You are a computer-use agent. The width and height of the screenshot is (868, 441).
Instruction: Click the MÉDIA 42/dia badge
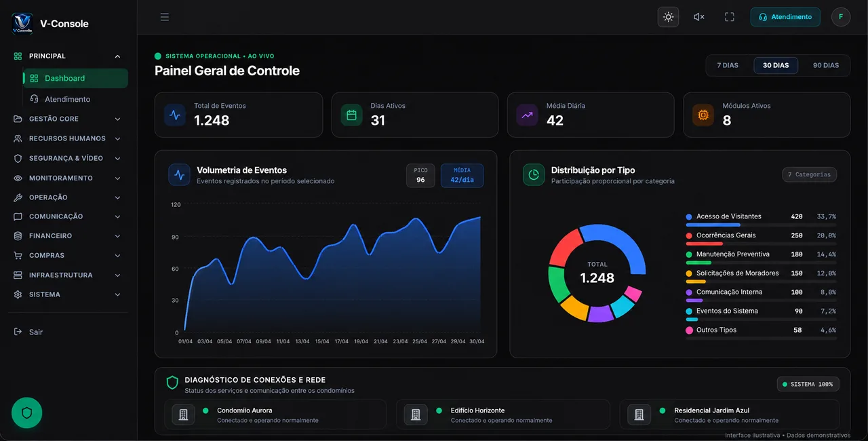pyautogui.click(x=462, y=176)
